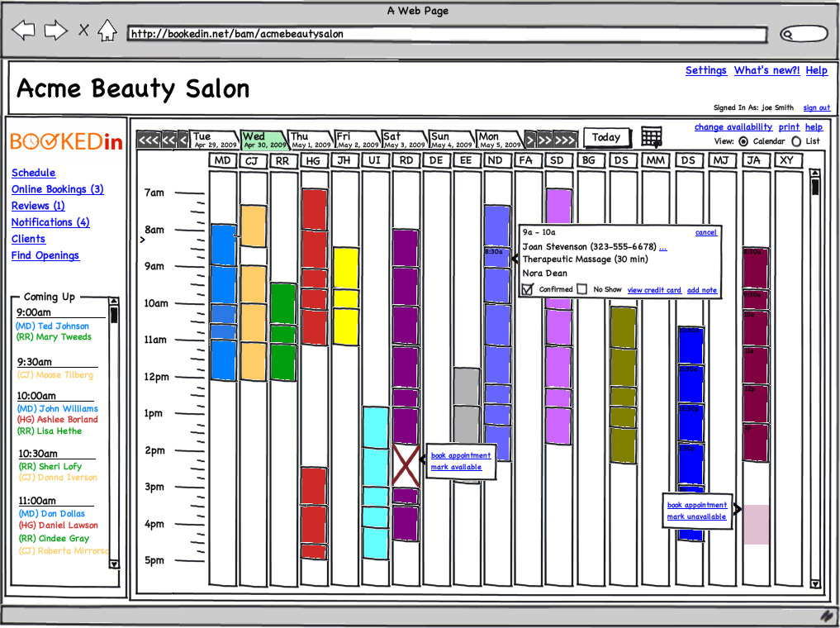Click the schedule scrollbar down arrow
This screenshot has width=840, height=628.
815,584
